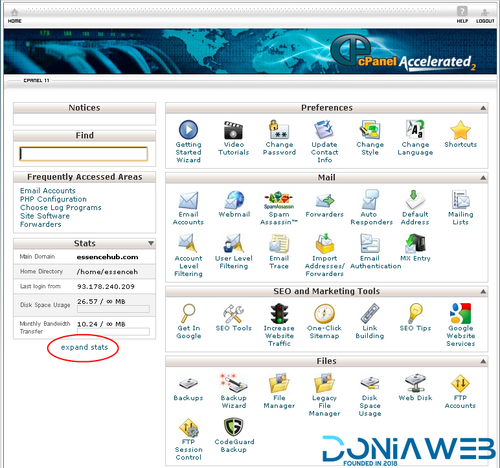This screenshot has width=500, height=468.
Task: Click the Find search field
Action: pos(84,154)
